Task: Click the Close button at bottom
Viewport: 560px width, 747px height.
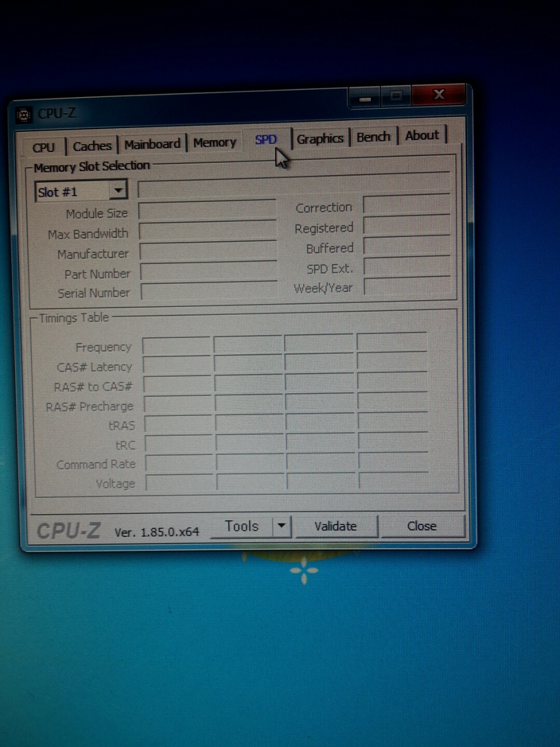Action: (422, 525)
